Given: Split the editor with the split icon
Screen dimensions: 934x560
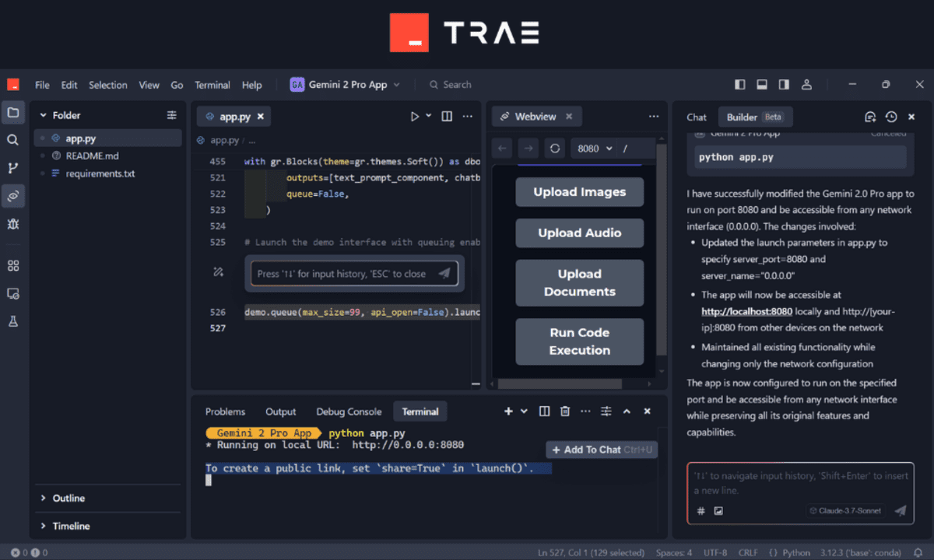Looking at the screenshot, I should 447,116.
